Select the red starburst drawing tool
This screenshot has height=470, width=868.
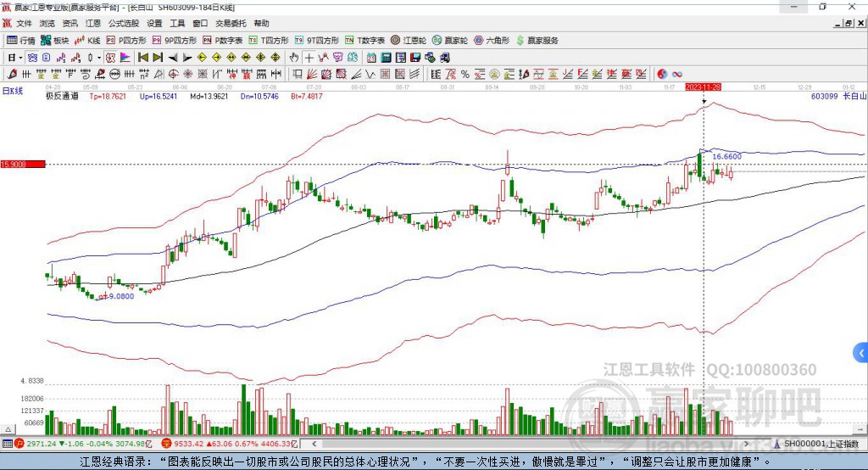187,74
